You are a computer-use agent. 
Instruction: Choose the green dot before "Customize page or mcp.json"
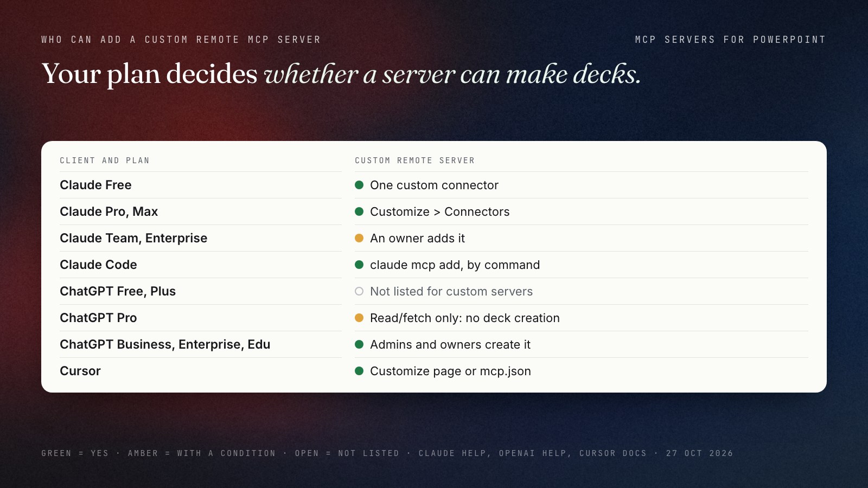pos(359,371)
